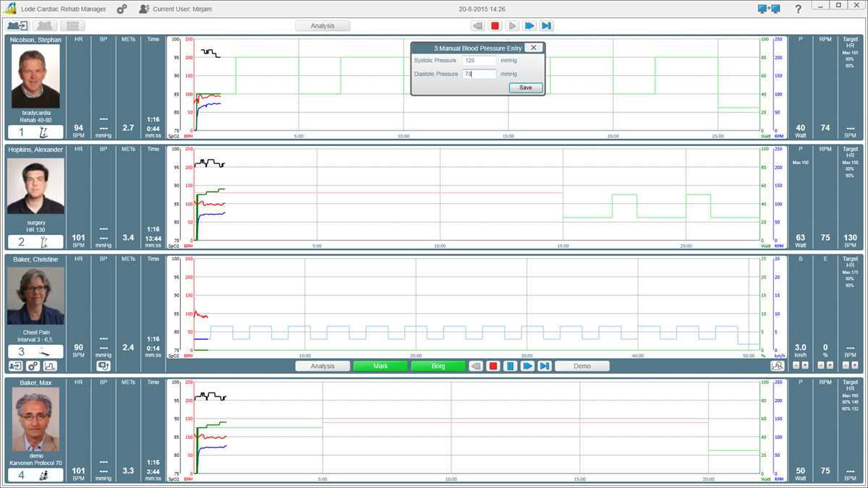The width and height of the screenshot is (868, 488).
Task: Decrease elevation with minus under 0 %
Action: click(x=821, y=365)
